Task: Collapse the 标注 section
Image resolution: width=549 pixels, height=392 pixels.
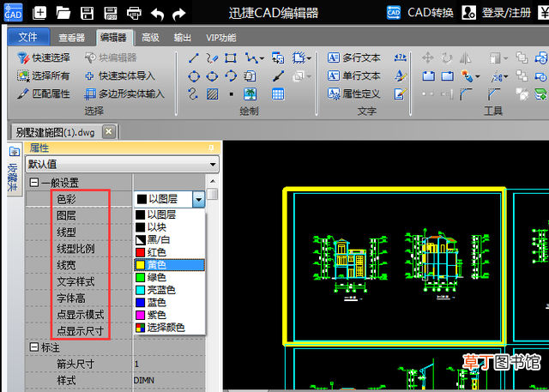Action: tap(34, 347)
